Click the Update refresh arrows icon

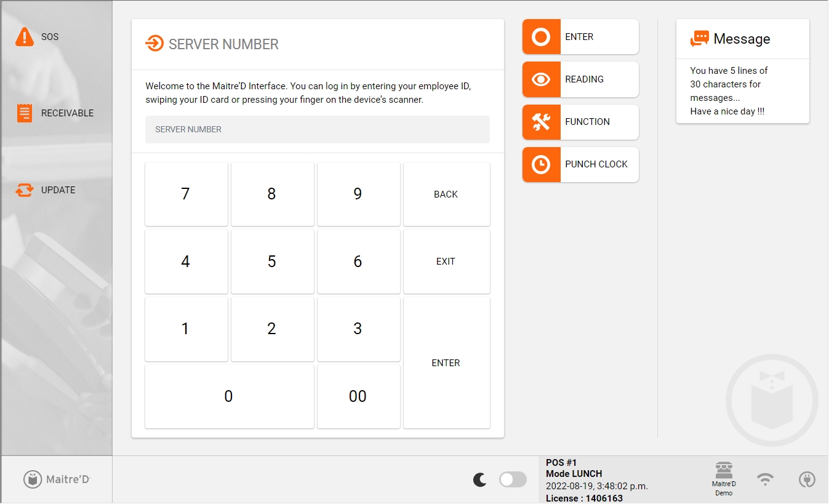pyautogui.click(x=25, y=190)
